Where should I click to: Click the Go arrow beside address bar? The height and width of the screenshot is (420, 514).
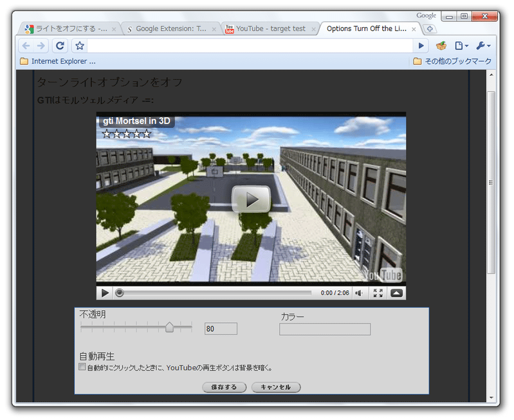tap(421, 46)
